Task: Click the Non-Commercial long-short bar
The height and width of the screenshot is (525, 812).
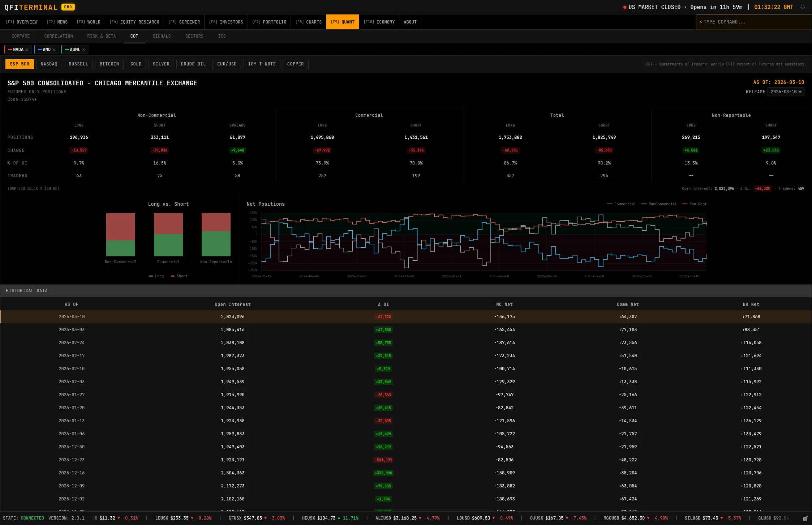Action: [x=121, y=235]
